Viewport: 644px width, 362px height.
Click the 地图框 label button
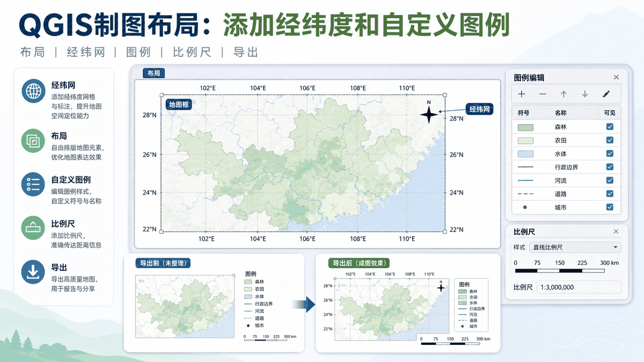[x=178, y=104]
